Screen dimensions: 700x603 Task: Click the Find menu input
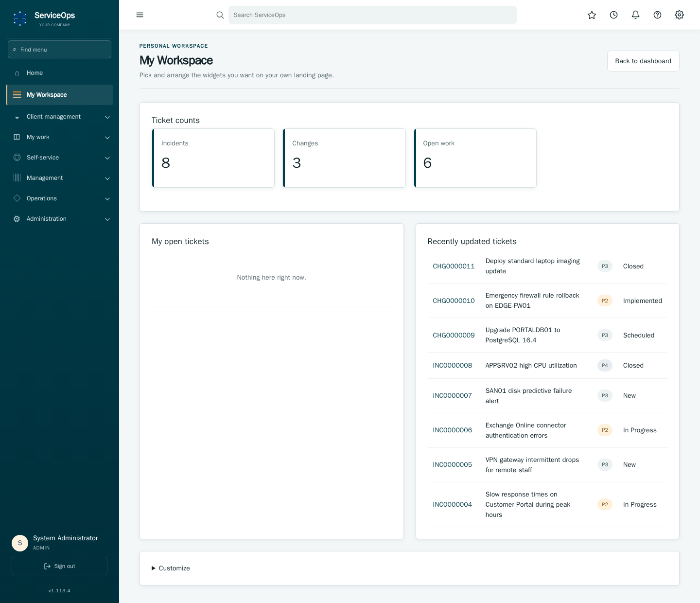(x=59, y=50)
